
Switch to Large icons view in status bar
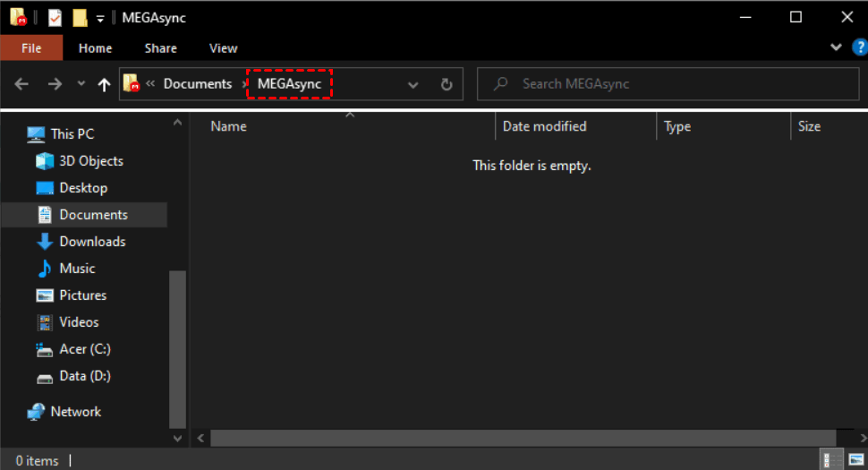click(855, 460)
